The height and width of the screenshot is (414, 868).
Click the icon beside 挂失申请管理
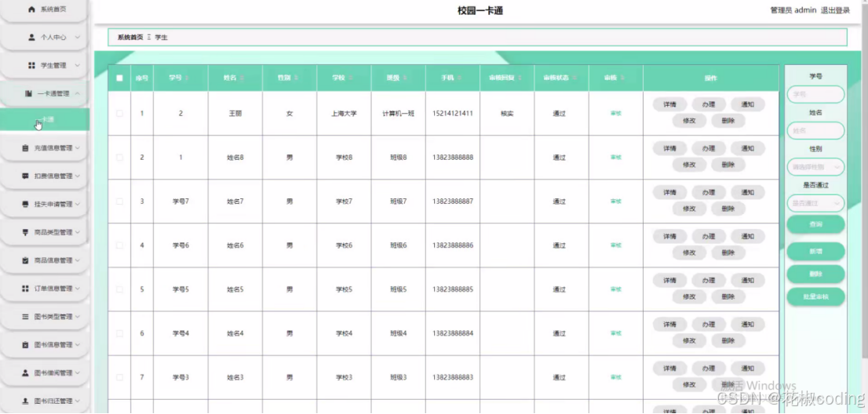[x=25, y=204]
